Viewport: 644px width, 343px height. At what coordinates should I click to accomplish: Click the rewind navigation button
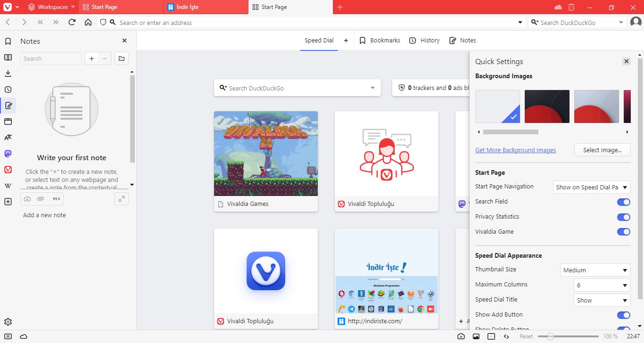pyautogui.click(x=40, y=22)
